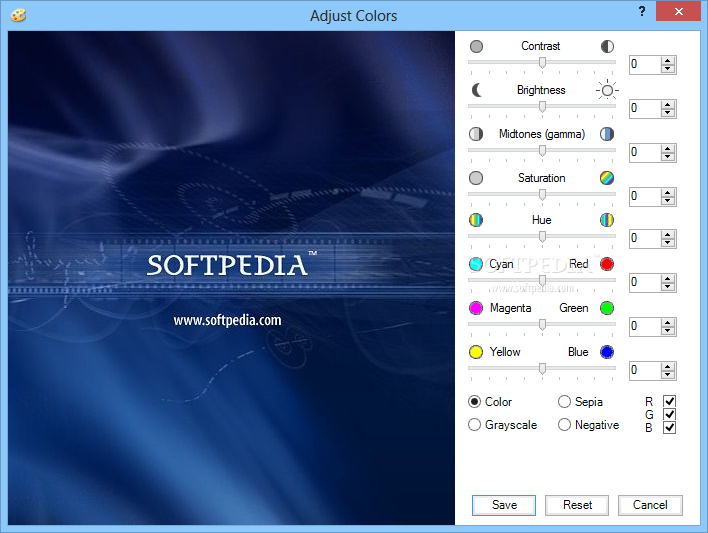Click the palette icon in title bar
Viewport: 708px width, 533px height.
tap(19, 15)
